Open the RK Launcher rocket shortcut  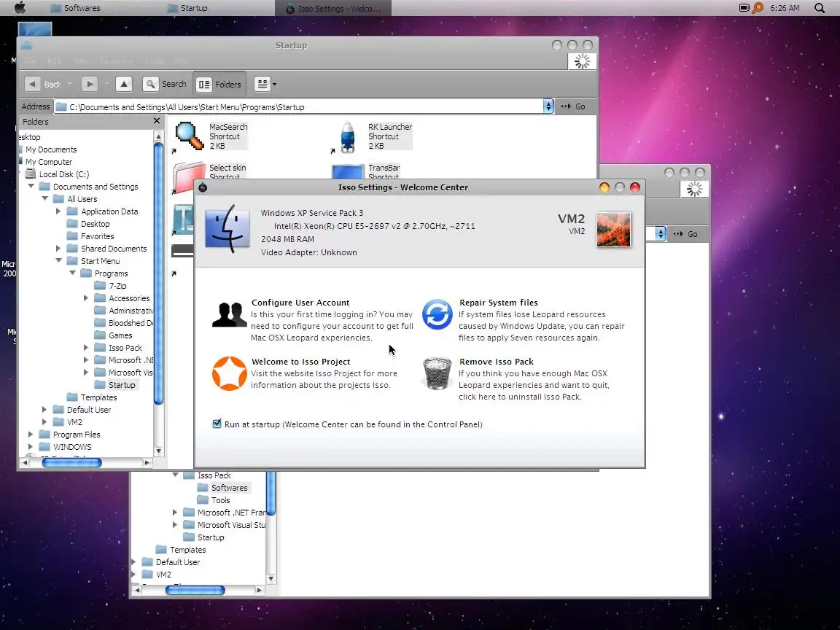(x=348, y=137)
